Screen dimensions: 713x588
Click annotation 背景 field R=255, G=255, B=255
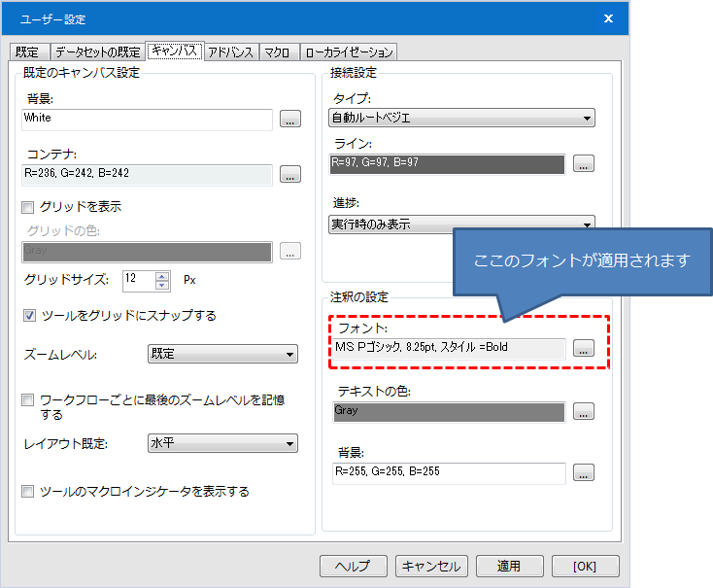pyautogui.click(x=449, y=473)
